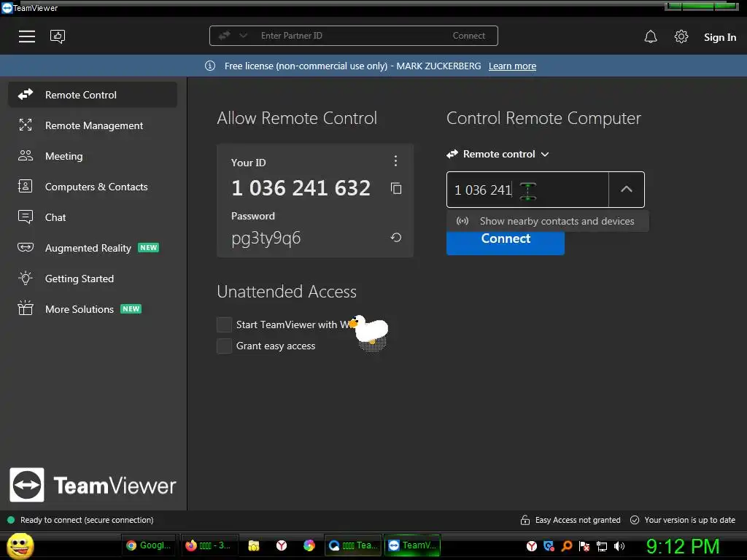Click the Computers & Contacts address book icon
This screenshot has height=560, width=747.
pyautogui.click(x=26, y=186)
